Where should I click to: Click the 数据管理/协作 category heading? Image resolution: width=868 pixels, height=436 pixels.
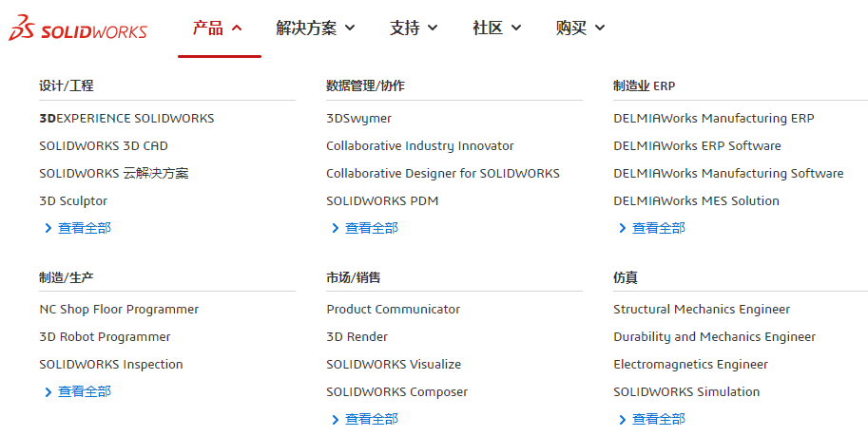click(x=365, y=85)
